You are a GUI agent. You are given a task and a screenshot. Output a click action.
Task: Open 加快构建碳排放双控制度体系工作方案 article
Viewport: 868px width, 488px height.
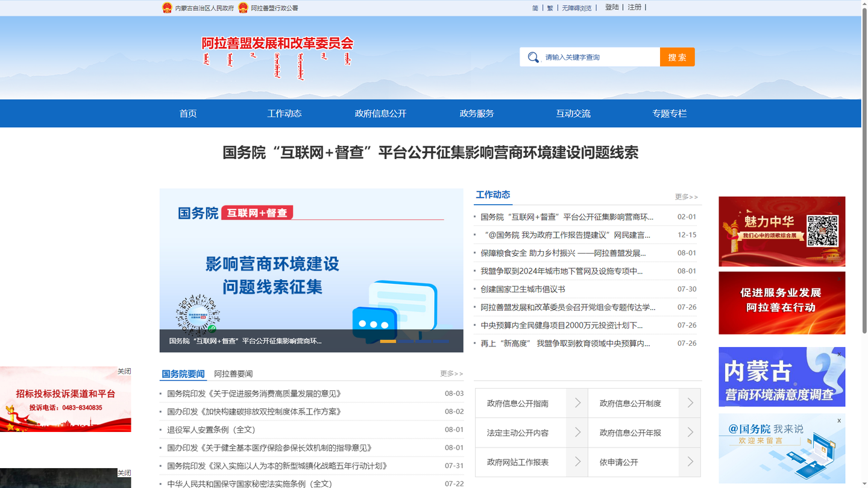tap(254, 411)
